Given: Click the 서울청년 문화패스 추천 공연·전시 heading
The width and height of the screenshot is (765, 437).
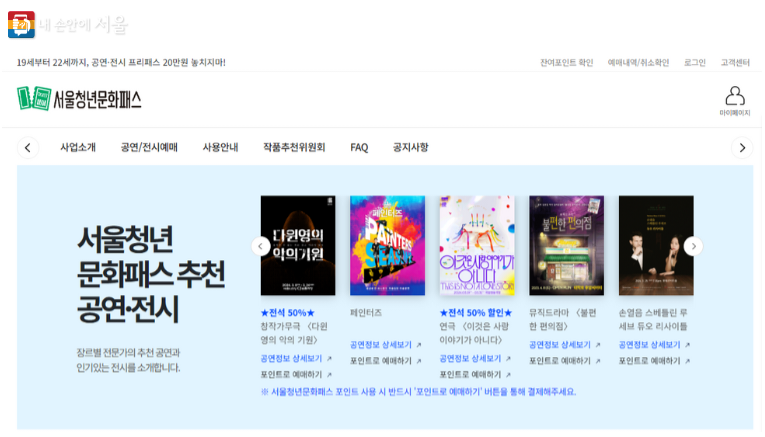Looking at the screenshot, I should pos(151,274).
